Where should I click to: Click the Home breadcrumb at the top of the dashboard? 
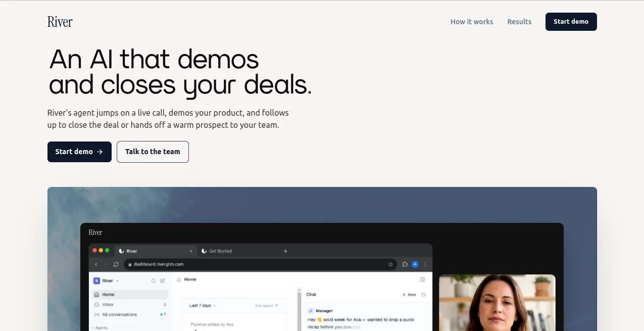click(186, 279)
